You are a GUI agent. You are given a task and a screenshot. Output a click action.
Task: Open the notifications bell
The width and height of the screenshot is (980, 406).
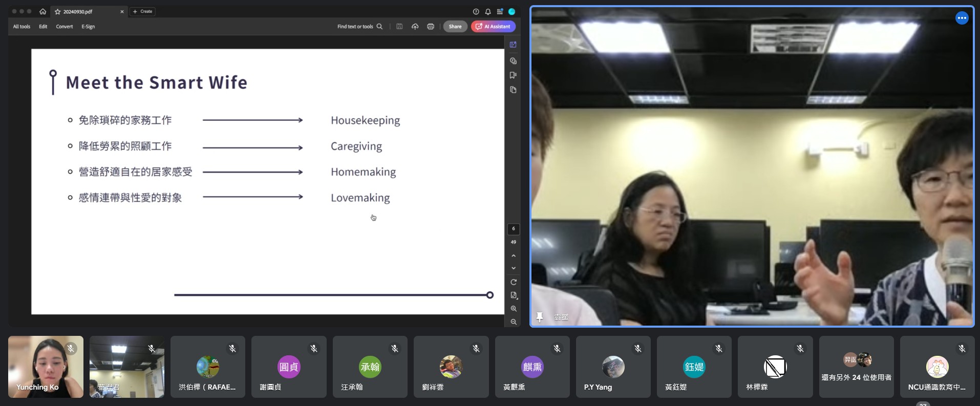pos(488,12)
